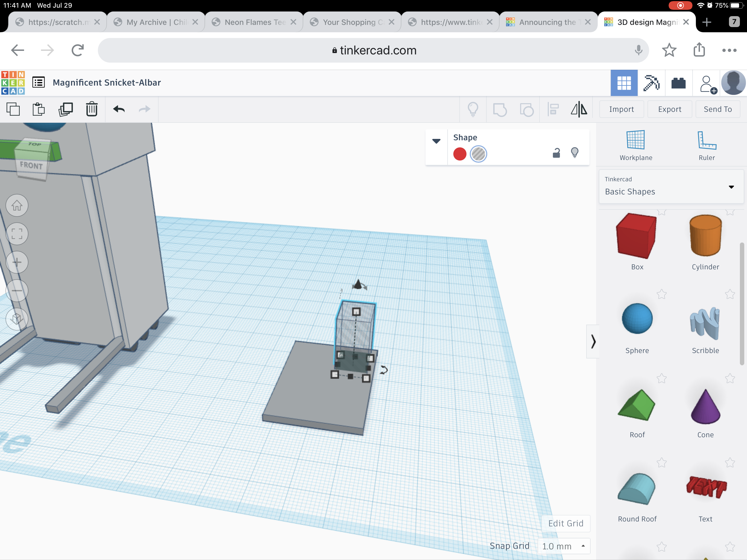The width and height of the screenshot is (747, 560).
Task: Switch to scratch browser tab
Action: coord(57,22)
